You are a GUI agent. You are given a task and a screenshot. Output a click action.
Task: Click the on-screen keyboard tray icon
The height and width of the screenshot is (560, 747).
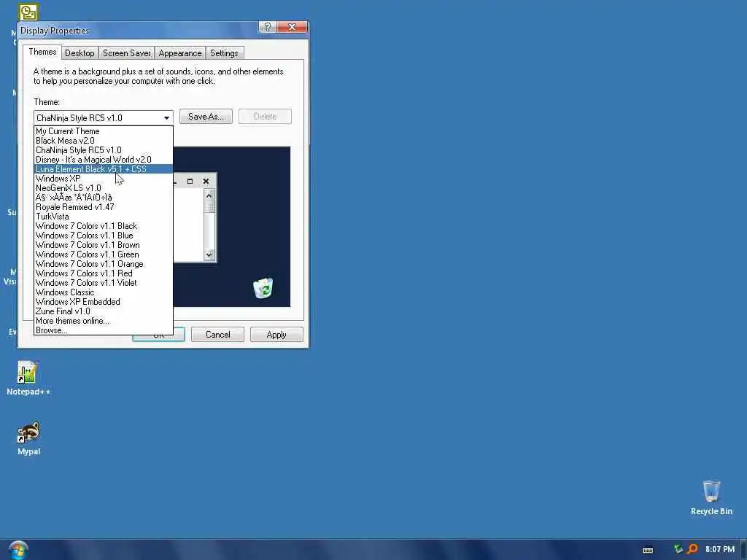648,550
